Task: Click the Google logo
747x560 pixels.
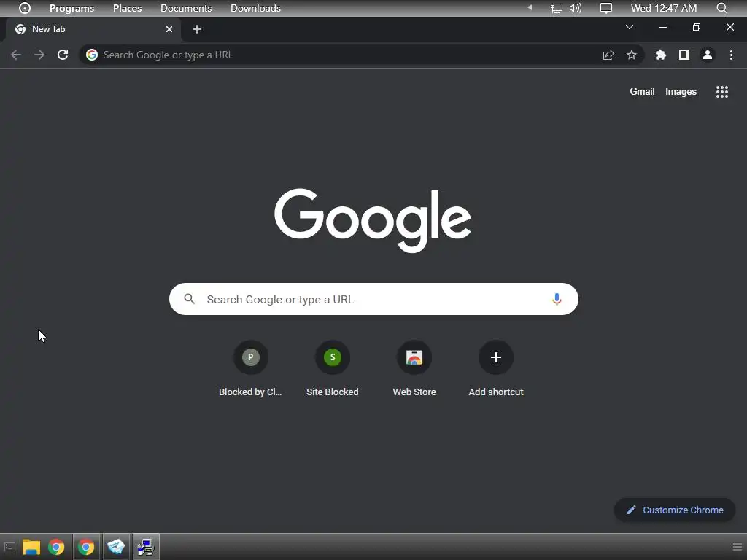Action: point(373,220)
